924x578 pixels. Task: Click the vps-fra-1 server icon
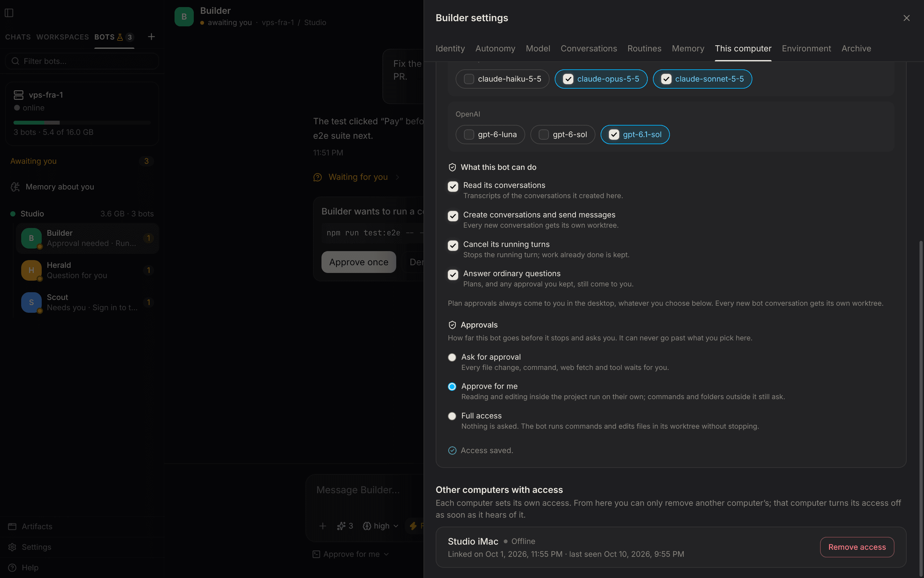[18, 95]
